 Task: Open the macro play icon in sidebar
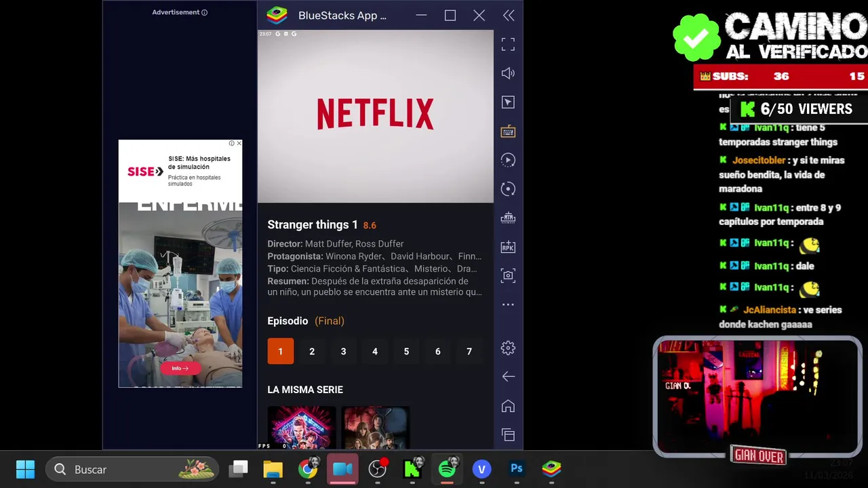click(x=508, y=160)
